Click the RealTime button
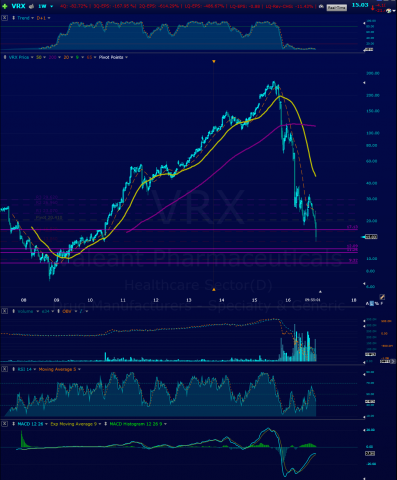The image size is (397, 480). 336,7
